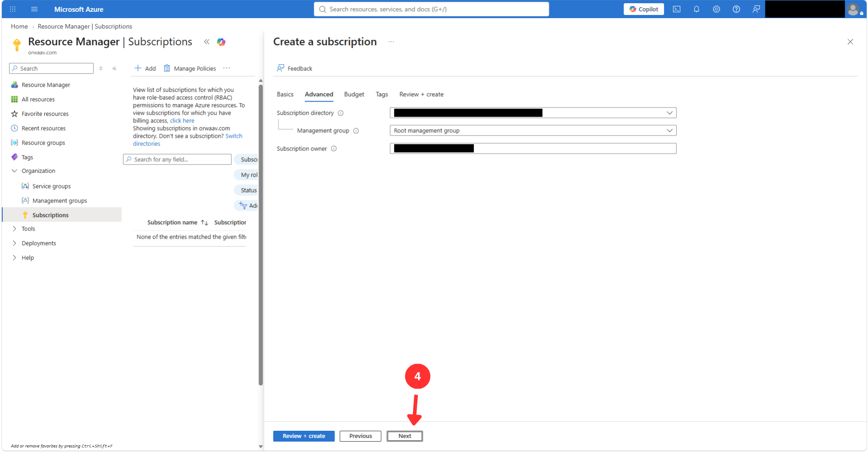Open Management groups in sidebar
This screenshot has width=868, height=452.
[60, 201]
